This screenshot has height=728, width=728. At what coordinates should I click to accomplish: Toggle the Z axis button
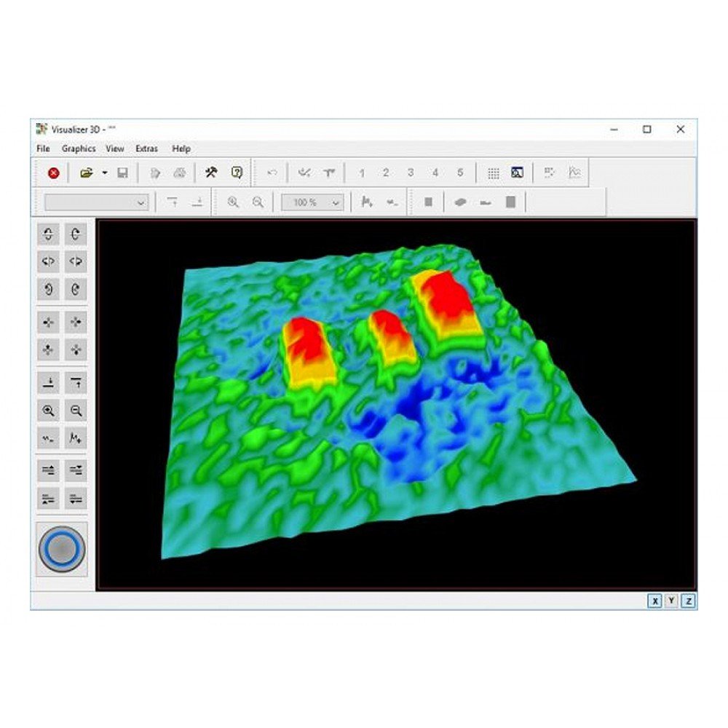(x=688, y=601)
